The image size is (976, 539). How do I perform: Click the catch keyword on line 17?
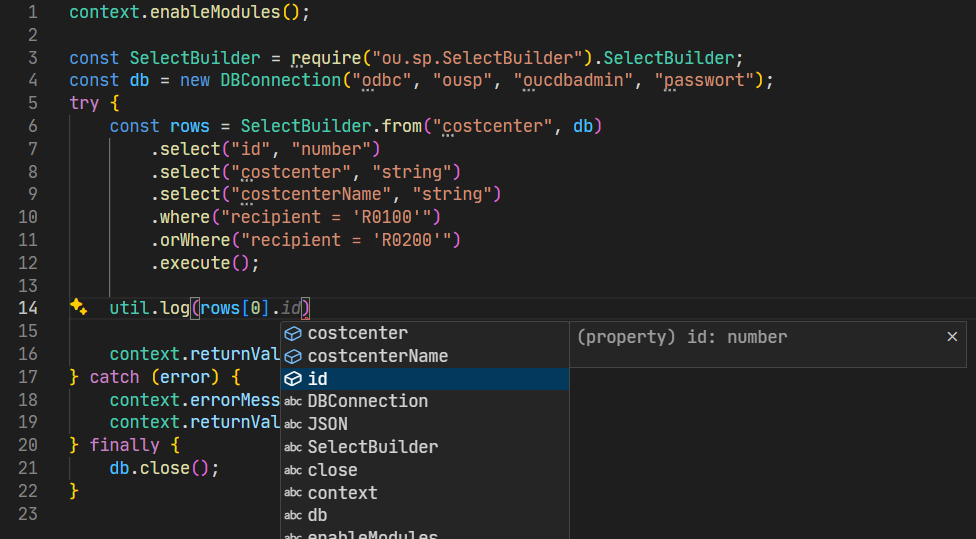115,377
